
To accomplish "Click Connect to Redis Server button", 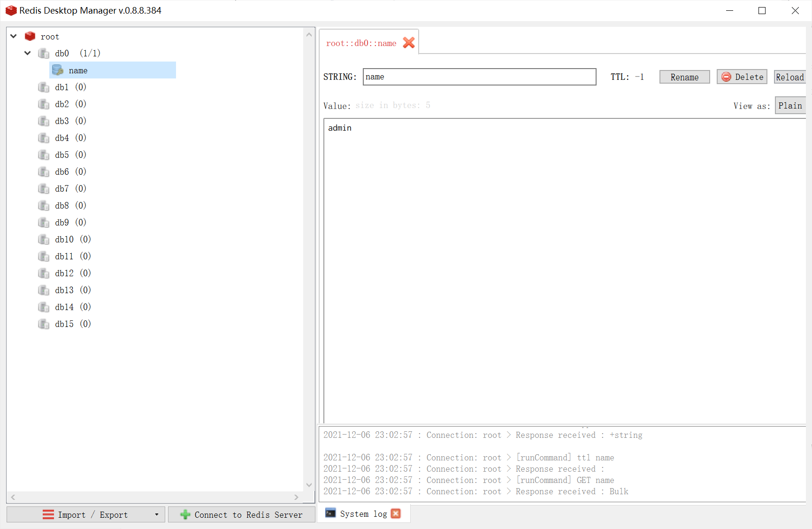I will (x=242, y=515).
